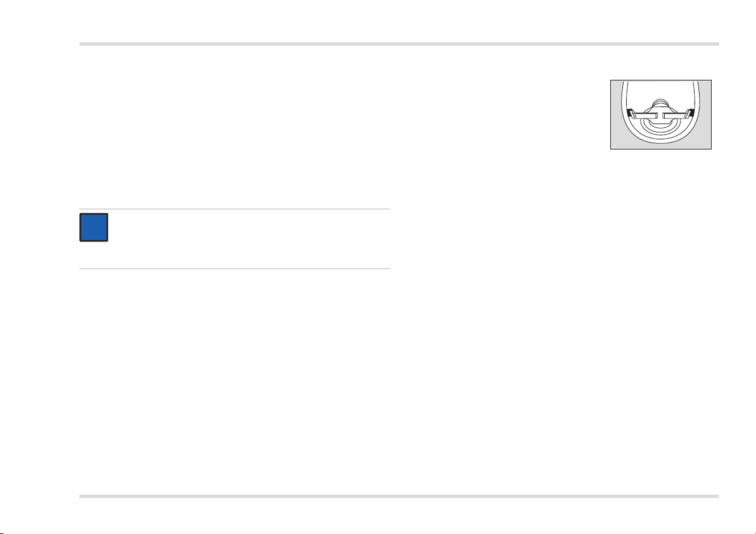The image size is (756, 534).
Task: Click the gray rule at page bottom
Action: click(399, 496)
